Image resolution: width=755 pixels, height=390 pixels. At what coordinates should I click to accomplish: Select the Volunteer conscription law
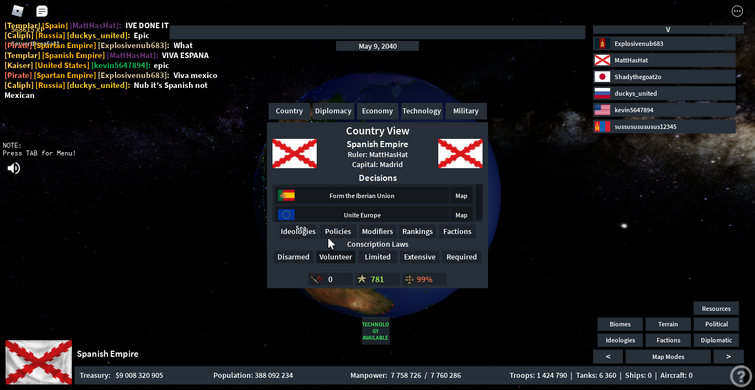pos(336,257)
